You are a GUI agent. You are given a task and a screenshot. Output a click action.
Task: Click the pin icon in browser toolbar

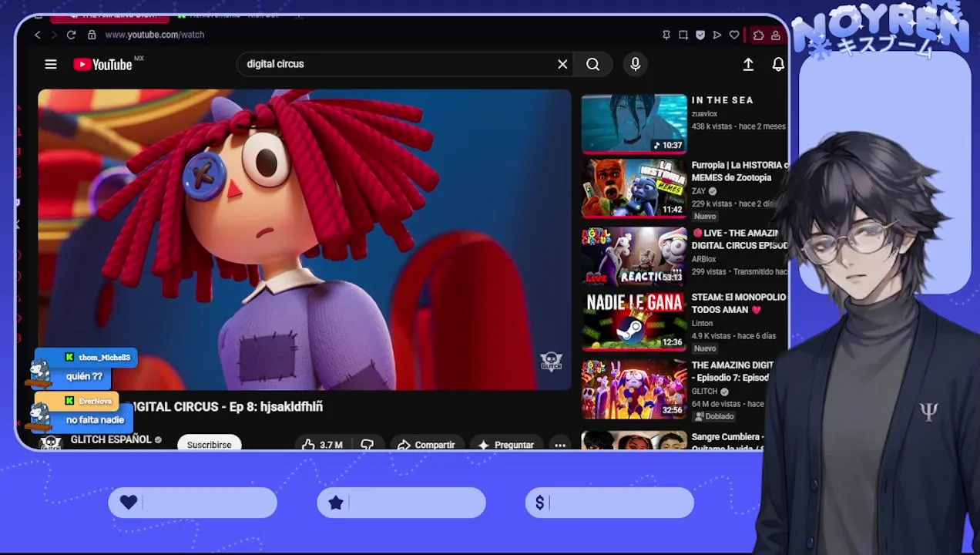point(666,35)
